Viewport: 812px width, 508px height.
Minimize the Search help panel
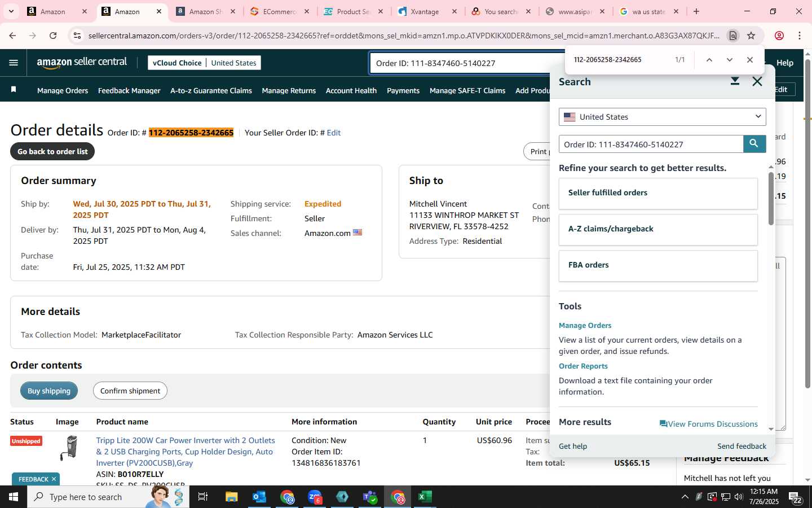[x=735, y=81]
